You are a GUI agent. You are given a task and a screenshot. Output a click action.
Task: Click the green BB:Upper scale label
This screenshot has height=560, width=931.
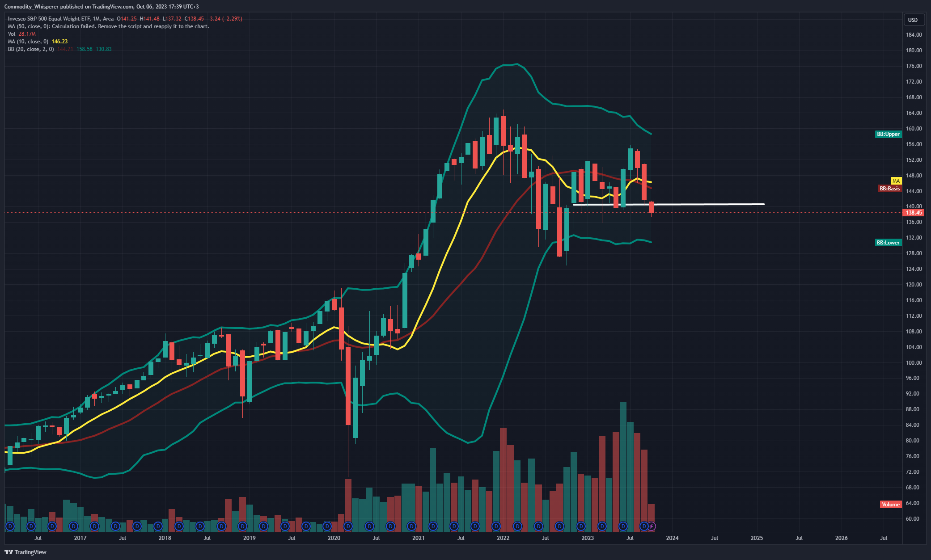pyautogui.click(x=888, y=134)
